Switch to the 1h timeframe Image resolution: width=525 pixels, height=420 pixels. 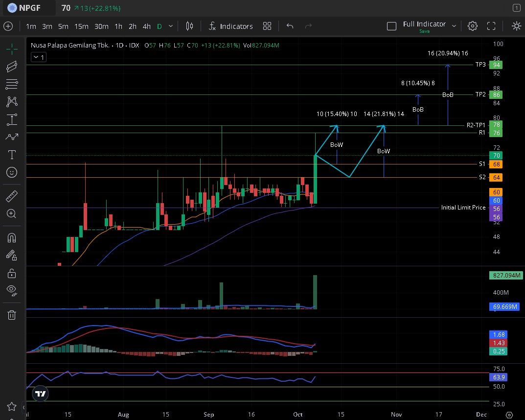click(118, 26)
